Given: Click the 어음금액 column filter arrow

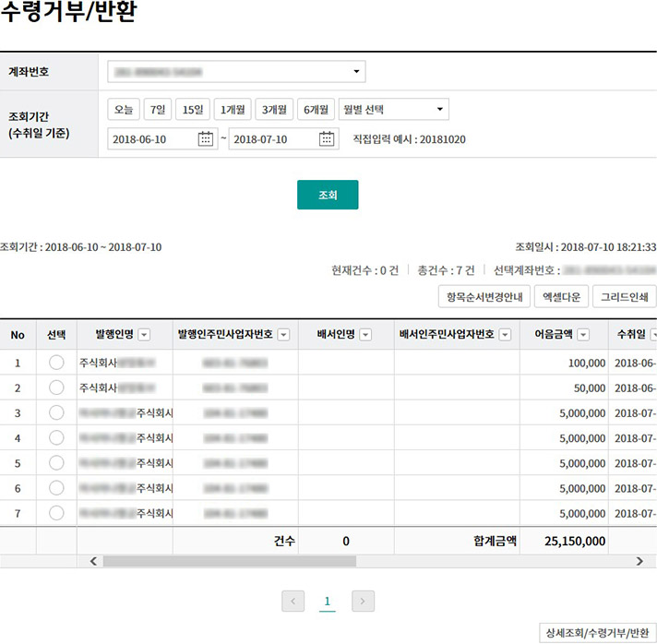Looking at the screenshot, I should [x=583, y=335].
